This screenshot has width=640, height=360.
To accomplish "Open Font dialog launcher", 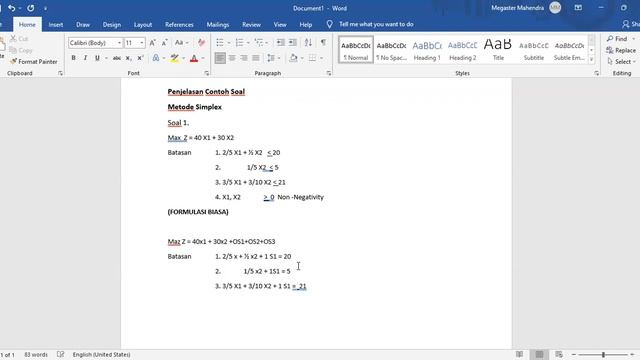I will point(207,73).
